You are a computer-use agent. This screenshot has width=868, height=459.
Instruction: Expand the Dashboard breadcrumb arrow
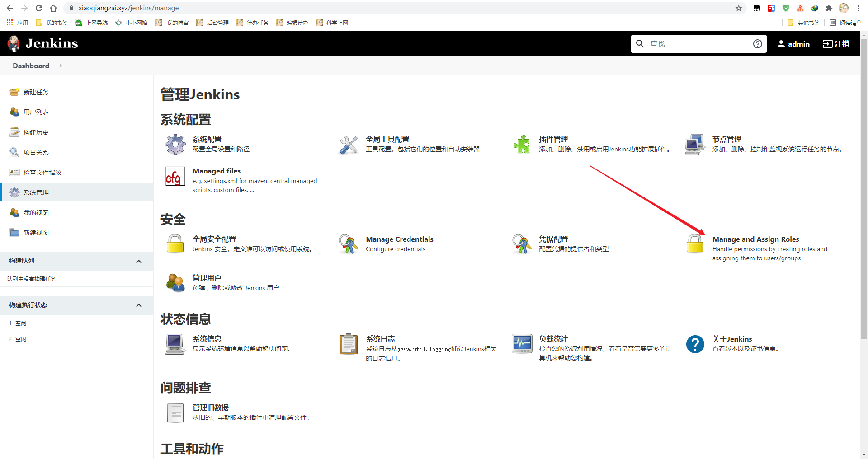click(x=61, y=66)
